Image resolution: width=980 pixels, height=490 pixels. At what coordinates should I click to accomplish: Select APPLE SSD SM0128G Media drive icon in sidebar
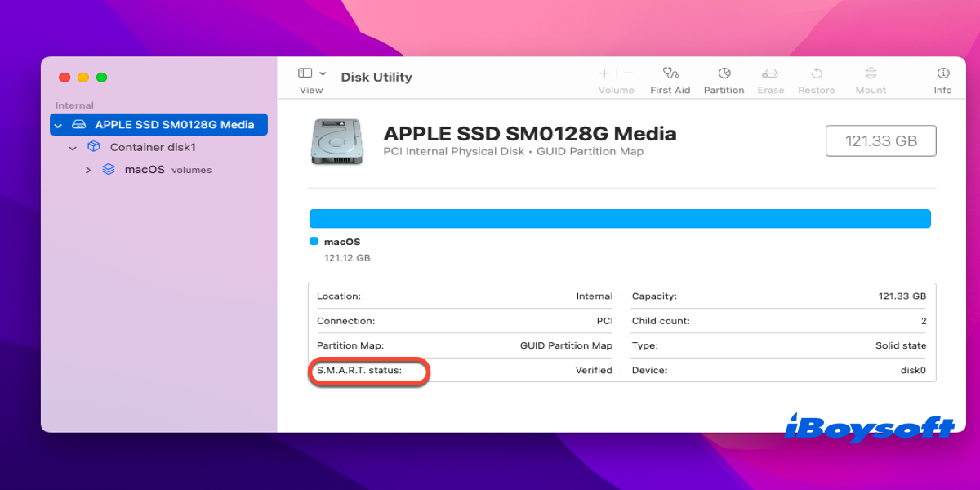tap(78, 125)
